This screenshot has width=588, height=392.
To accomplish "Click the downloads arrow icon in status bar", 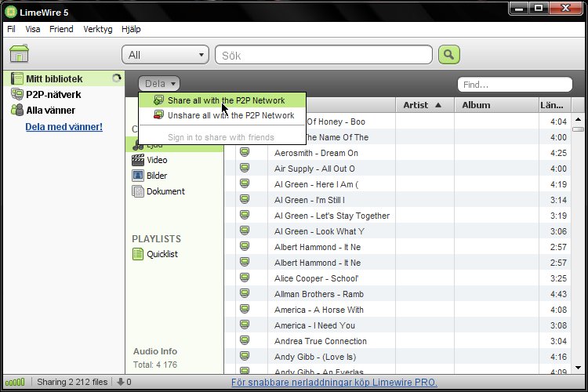I will coord(121,382).
